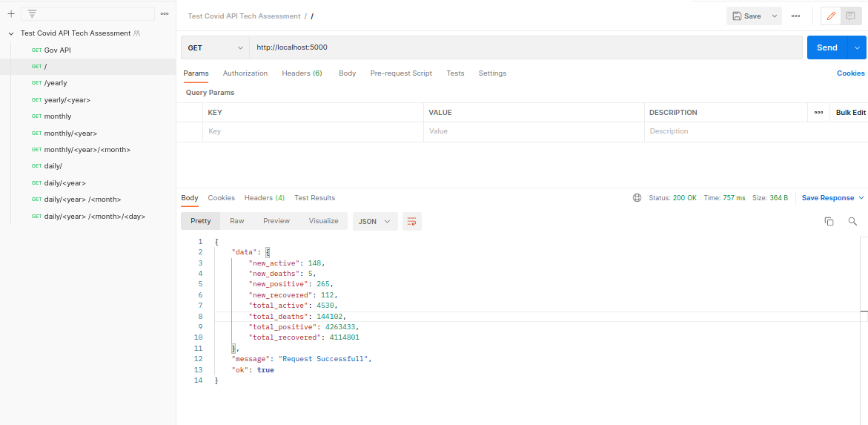The height and width of the screenshot is (425, 868).
Task: Switch response view to Raw
Action: 237,221
